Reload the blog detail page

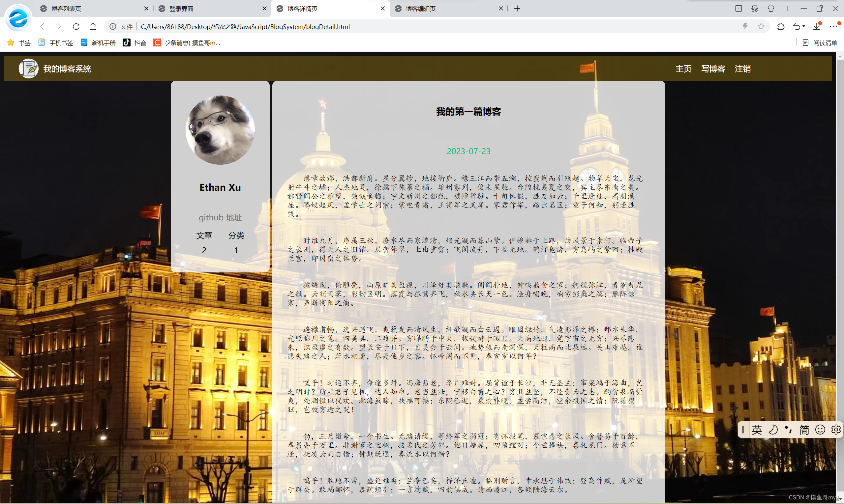click(76, 26)
